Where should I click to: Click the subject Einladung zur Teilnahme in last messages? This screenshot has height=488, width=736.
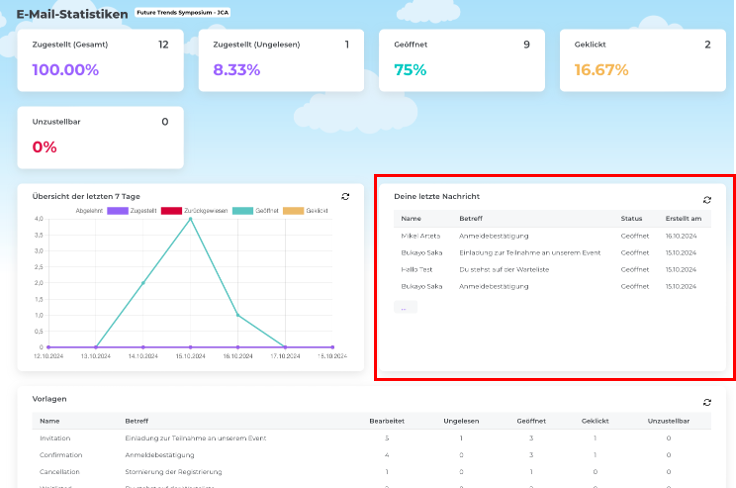[x=530, y=253]
